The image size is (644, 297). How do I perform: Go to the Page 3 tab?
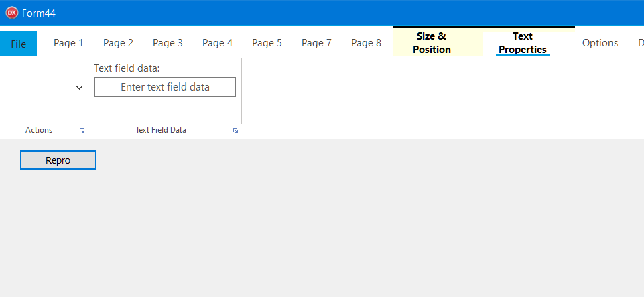tap(168, 43)
